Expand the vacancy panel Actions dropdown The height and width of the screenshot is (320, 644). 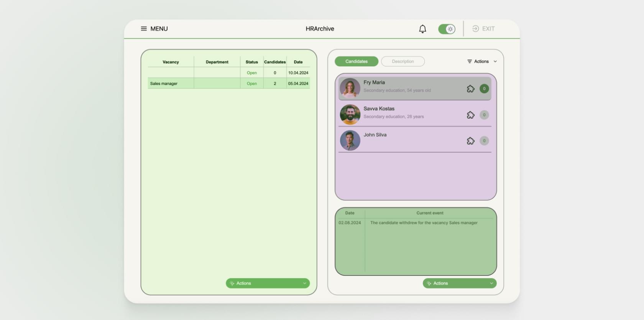pos(268,283)
